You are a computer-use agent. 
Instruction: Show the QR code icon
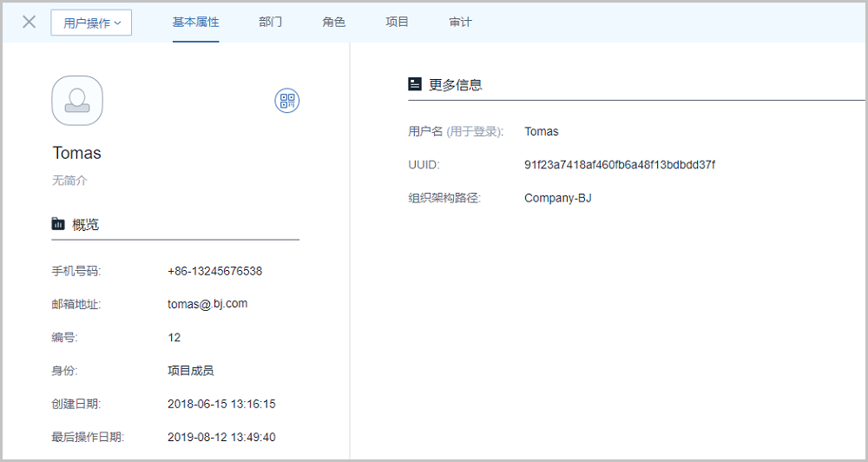286,101
